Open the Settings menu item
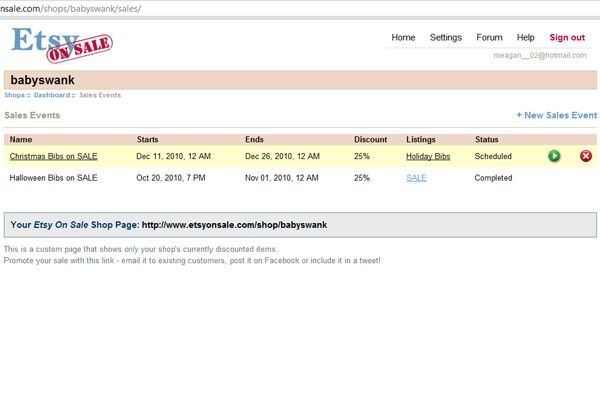Viewport: 600px width, 400px height. [x=445, y=38]
